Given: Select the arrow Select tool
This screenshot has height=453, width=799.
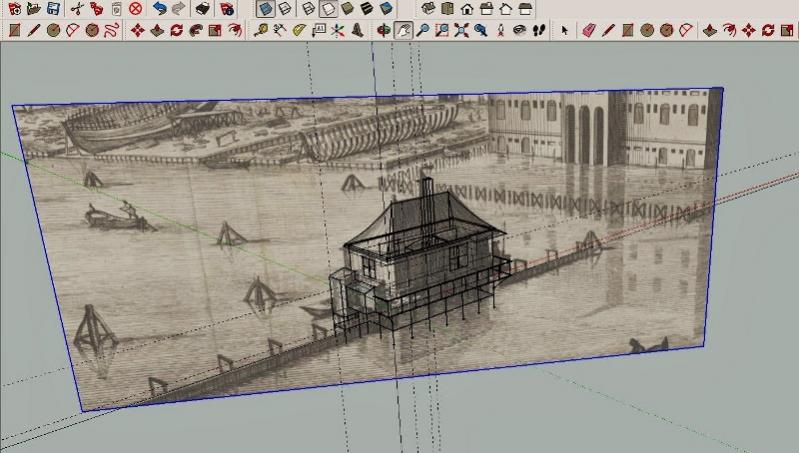Looking at the screenshot, I should click(x=564, y=30).
